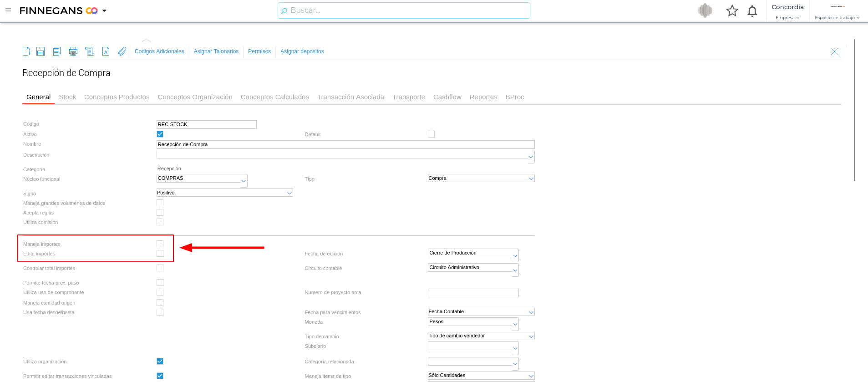Open the Transporte tab
This screenshot has height=382, width=868.
[408, 97]
